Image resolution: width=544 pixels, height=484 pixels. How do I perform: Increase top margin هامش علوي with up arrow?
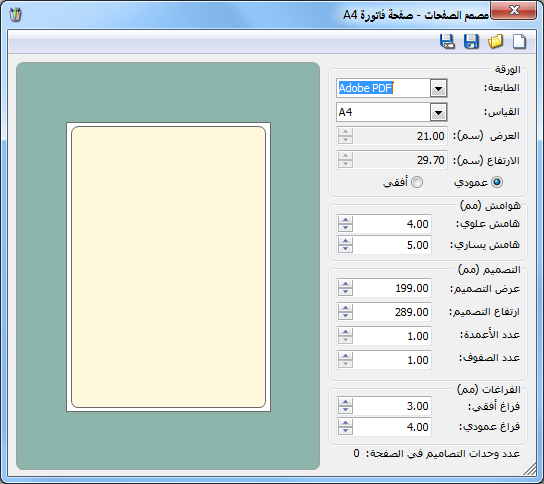click(345, 220)
